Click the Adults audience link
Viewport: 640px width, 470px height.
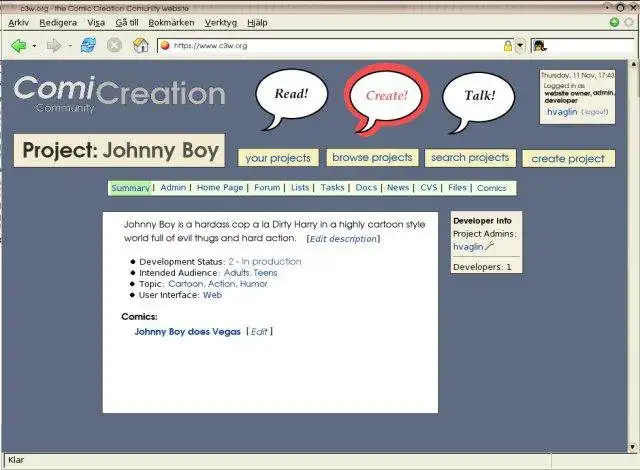(x=236, y=273)
